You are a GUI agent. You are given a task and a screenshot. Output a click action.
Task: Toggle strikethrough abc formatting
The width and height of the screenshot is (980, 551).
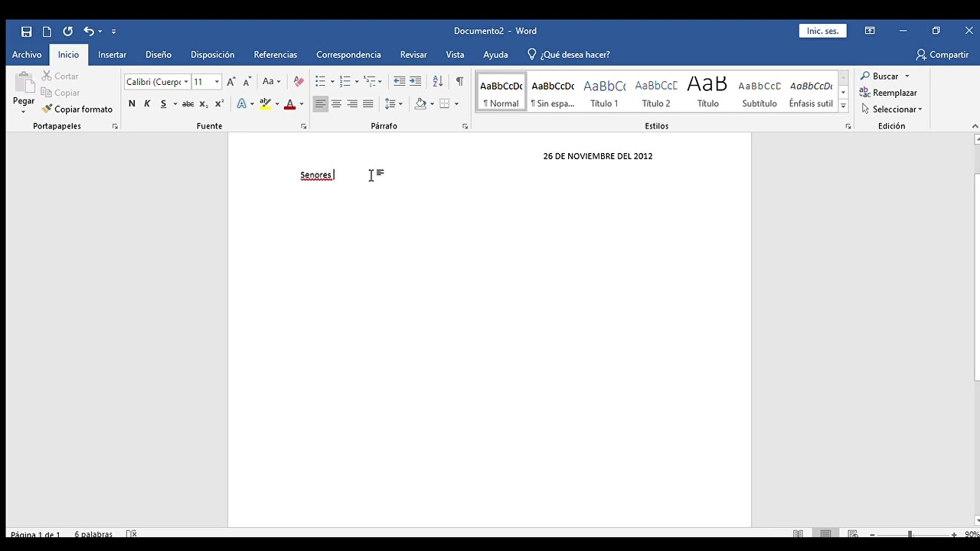(x=188, y=103)
